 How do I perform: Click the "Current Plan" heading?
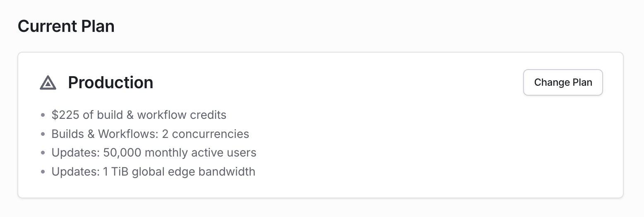coord(66,27)
